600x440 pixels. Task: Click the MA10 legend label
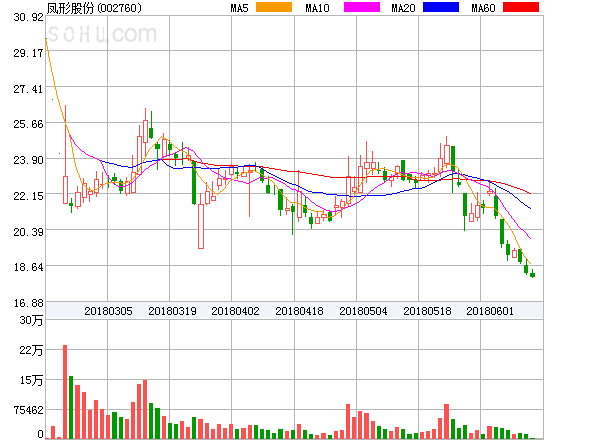coord(317,8)
